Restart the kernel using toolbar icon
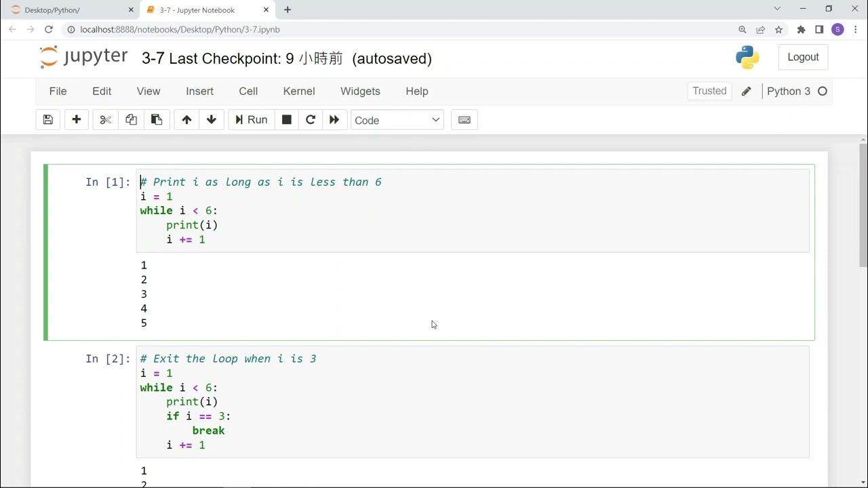 click(x=311, y=120)
